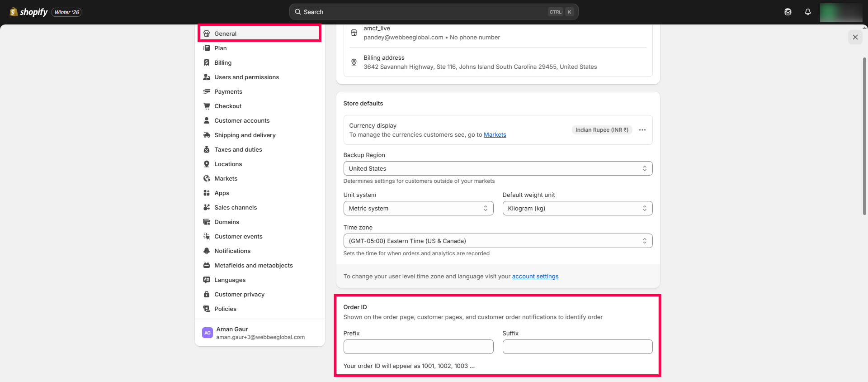Open Customer privacy lock icon
This screenshot has height=382, width=868.
pos(207,294)
